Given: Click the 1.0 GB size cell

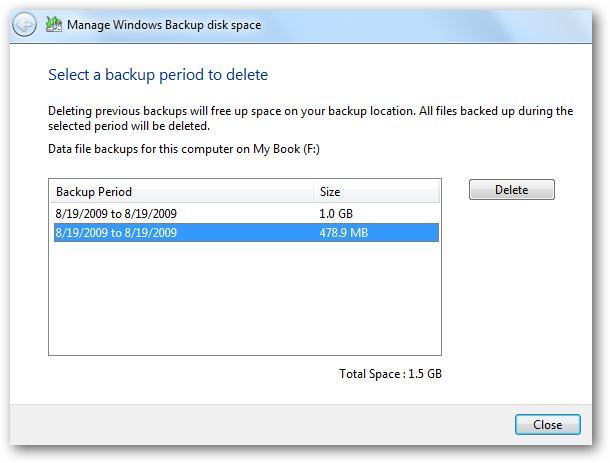Looking at the screenshot, I should coord(335,213).
